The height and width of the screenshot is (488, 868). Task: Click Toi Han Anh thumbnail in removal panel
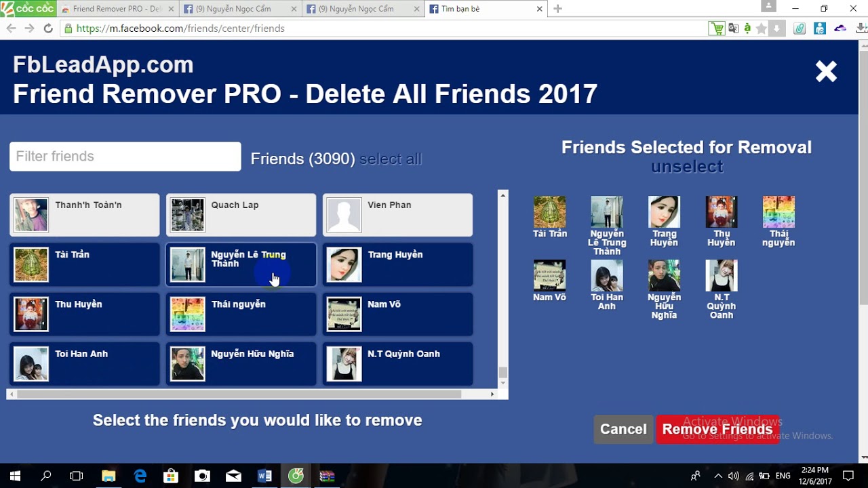607,276
